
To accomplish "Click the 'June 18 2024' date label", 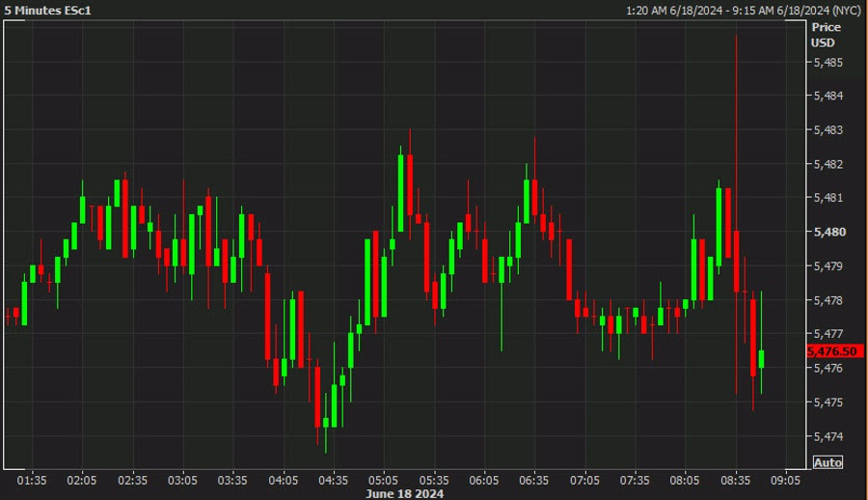I will (405, 493).
